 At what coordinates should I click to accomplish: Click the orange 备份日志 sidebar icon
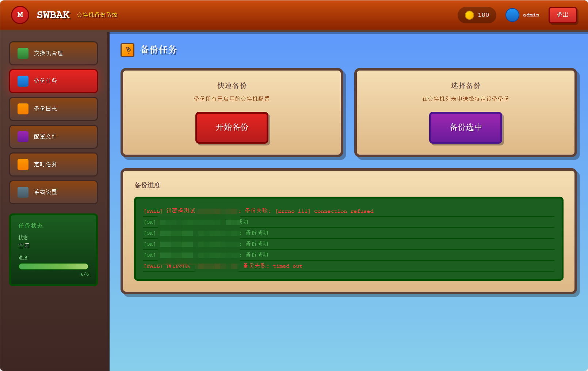point(23,109)
